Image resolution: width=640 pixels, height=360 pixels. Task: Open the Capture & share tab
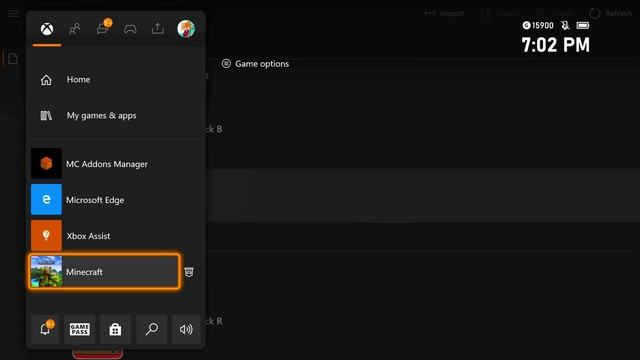[158, 29]
